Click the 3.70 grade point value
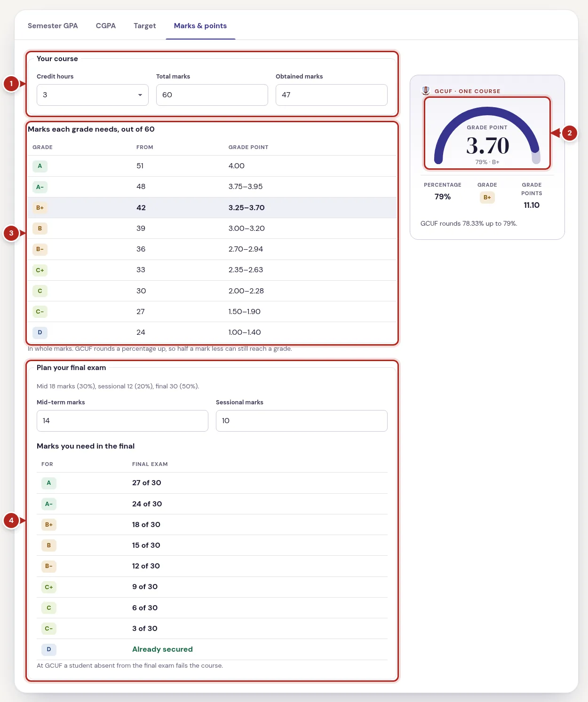This screenshot has width=588, height=702. pyautogui.click(x=487, y=146)
